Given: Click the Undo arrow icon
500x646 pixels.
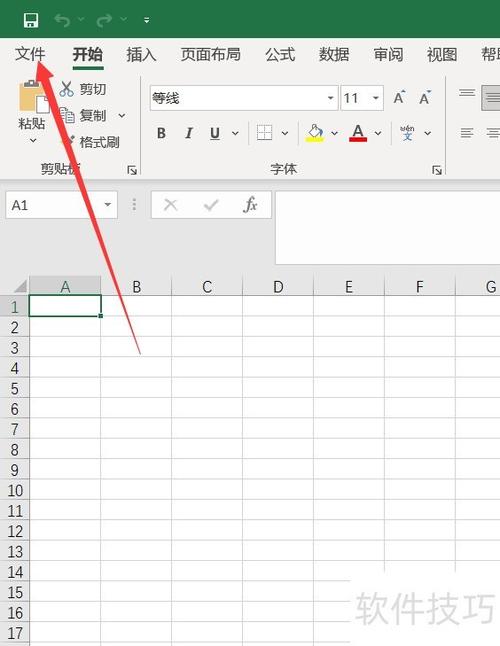Looking at the screenshot, I should pos(62,20).
